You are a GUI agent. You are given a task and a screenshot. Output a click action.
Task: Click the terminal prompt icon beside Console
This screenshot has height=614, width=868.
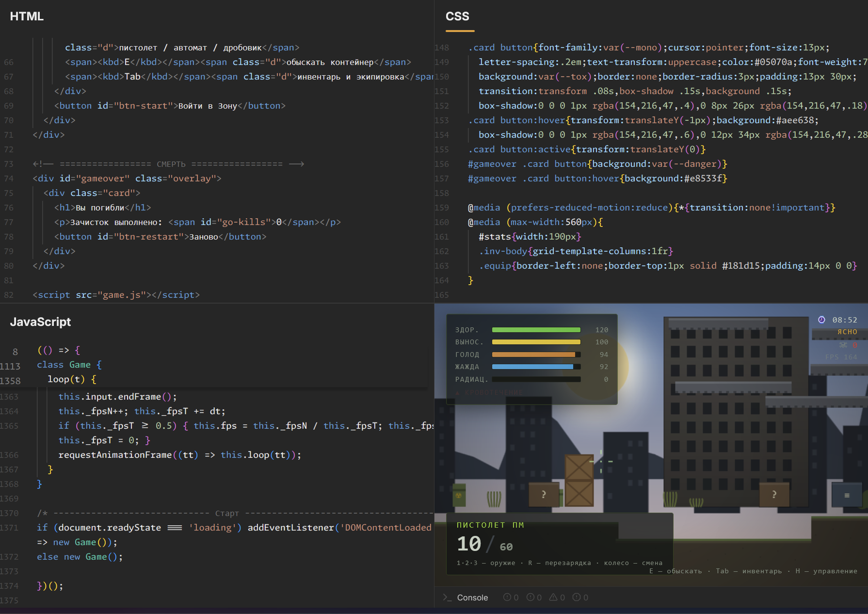pos(447,598)
